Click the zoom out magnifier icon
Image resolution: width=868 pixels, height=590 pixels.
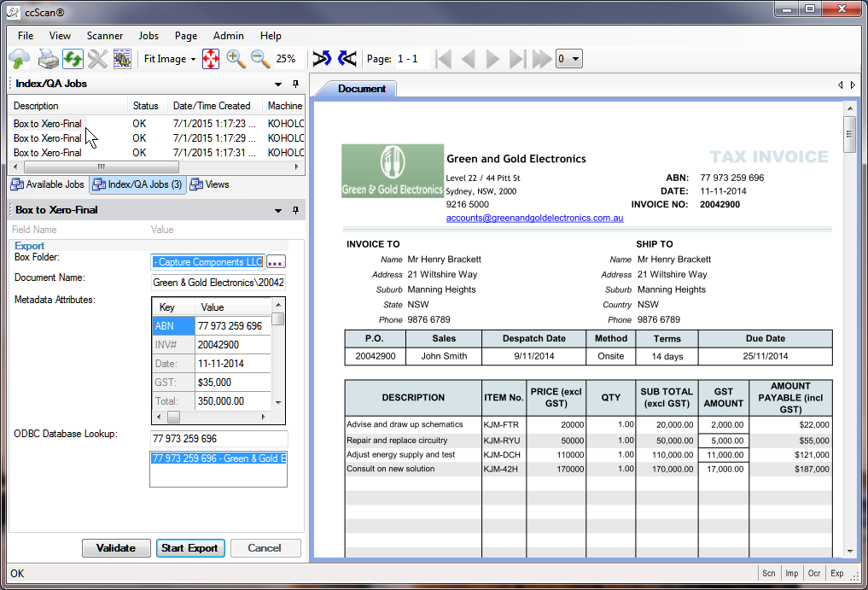260,59
